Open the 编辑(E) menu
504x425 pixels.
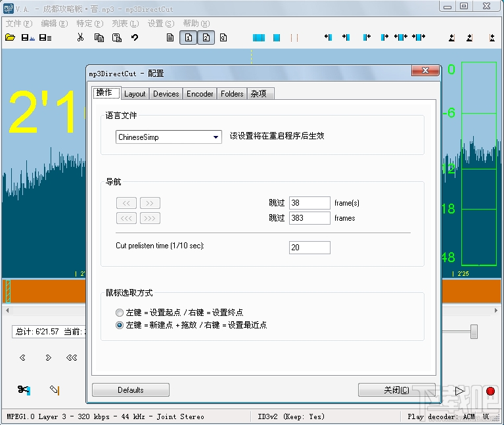55,24
